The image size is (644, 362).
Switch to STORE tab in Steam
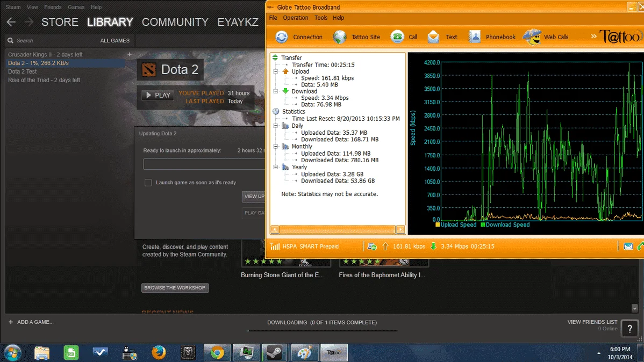coord(60,22)
